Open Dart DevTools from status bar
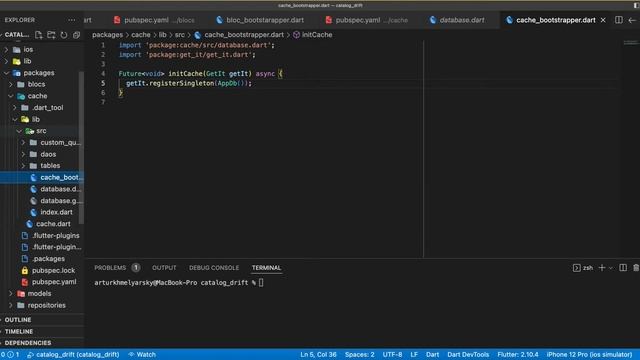The width and height of the screenshot is (640, 360). (x=468, y=355)
